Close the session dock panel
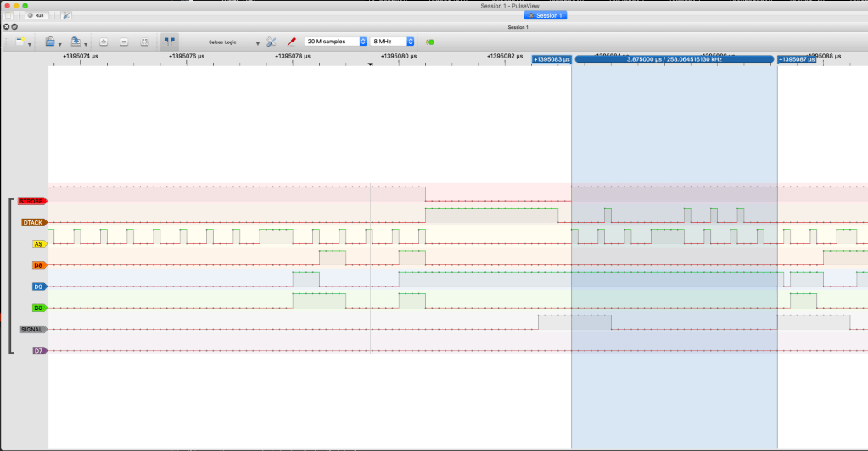 pyautogui.click(x=6, y=27)
